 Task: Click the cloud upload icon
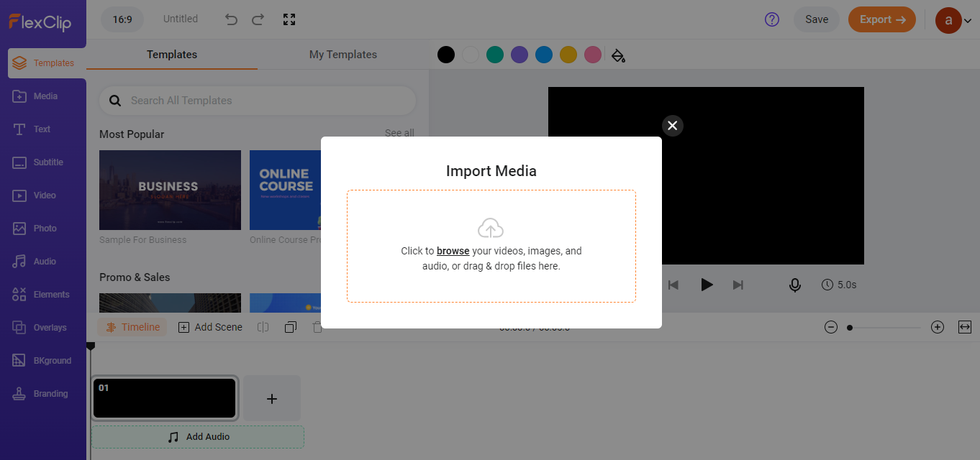491,229
